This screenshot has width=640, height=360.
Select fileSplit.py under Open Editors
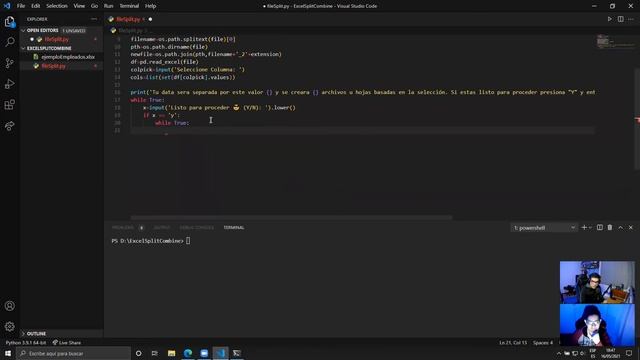coord(56,39)
